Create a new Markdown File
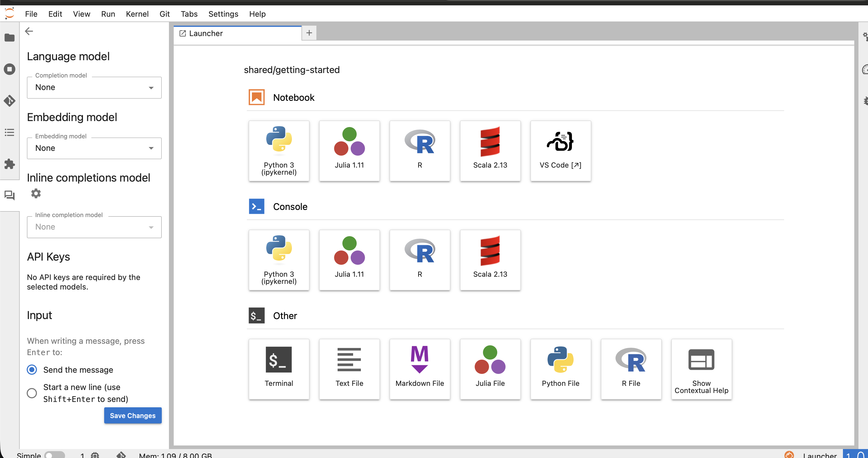This screenshot has width=868, height=458. coord(419,369)
